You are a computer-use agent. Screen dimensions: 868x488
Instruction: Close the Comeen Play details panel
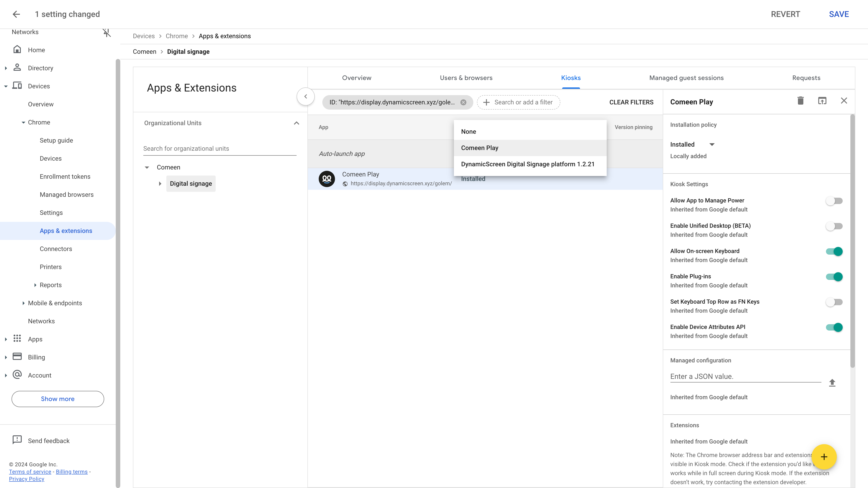pyautogui.click(x=844, y=101)
